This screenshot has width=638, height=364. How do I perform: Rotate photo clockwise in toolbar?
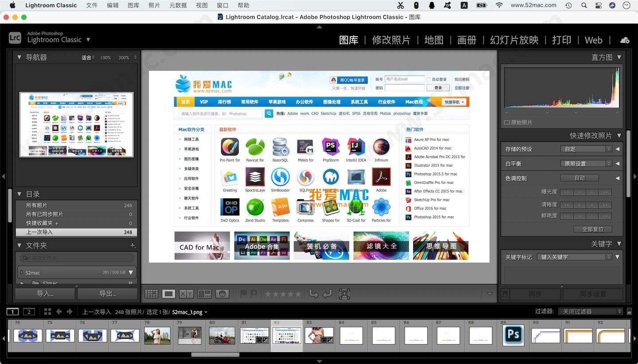(327, 294)
